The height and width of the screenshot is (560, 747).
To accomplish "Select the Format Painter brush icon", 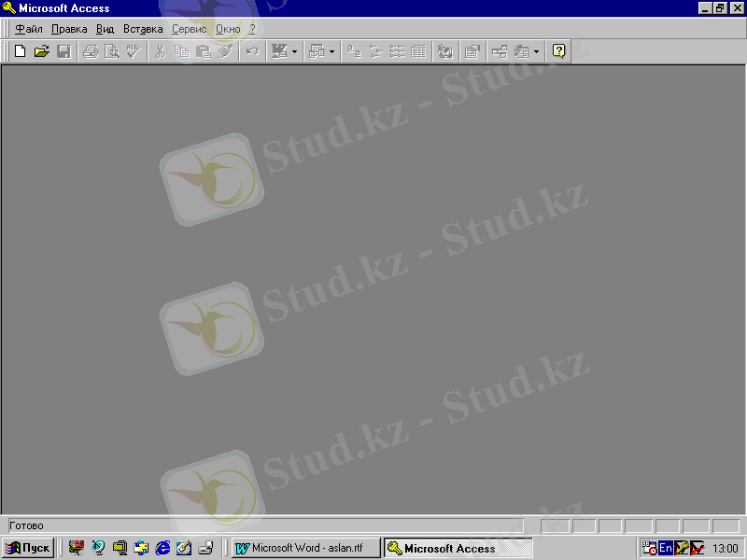I will coord(225,51).
